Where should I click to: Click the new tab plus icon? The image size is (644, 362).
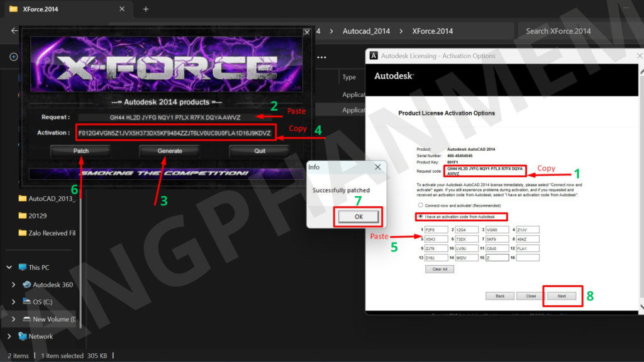146,9
